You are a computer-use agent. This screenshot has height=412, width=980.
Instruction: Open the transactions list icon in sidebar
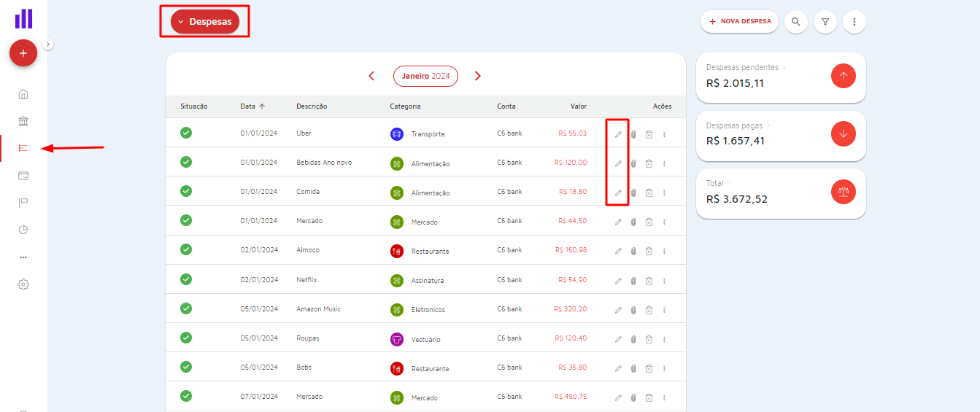pyautogui.click(x=23, y=148)
